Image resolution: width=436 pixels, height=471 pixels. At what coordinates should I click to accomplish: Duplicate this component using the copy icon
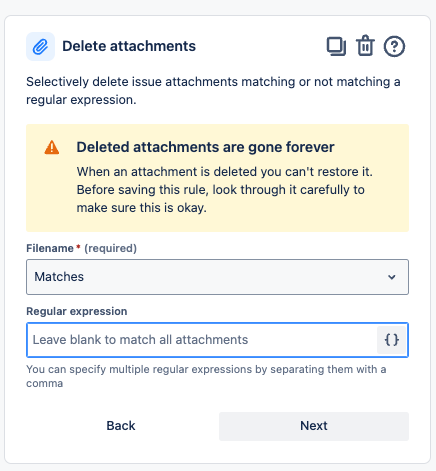(336, 46)
